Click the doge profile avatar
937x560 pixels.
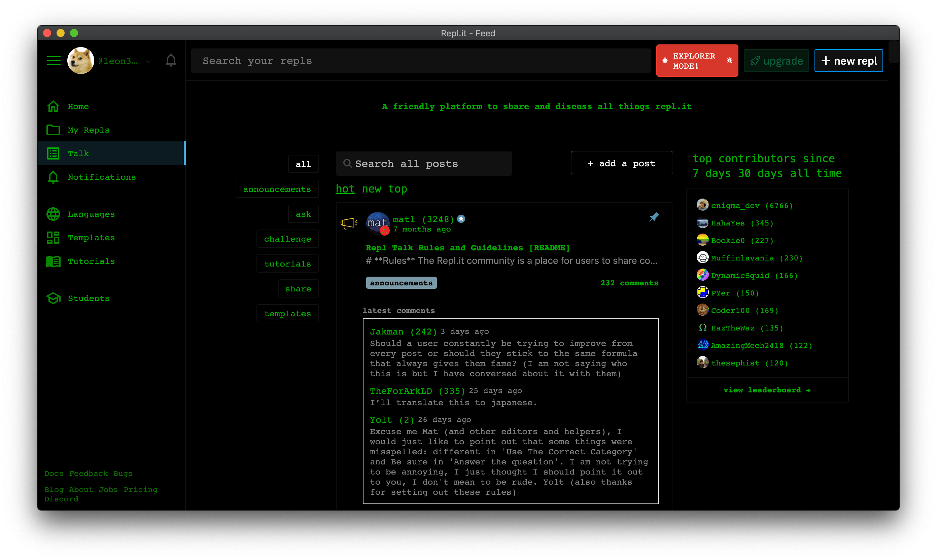point(80,60)
